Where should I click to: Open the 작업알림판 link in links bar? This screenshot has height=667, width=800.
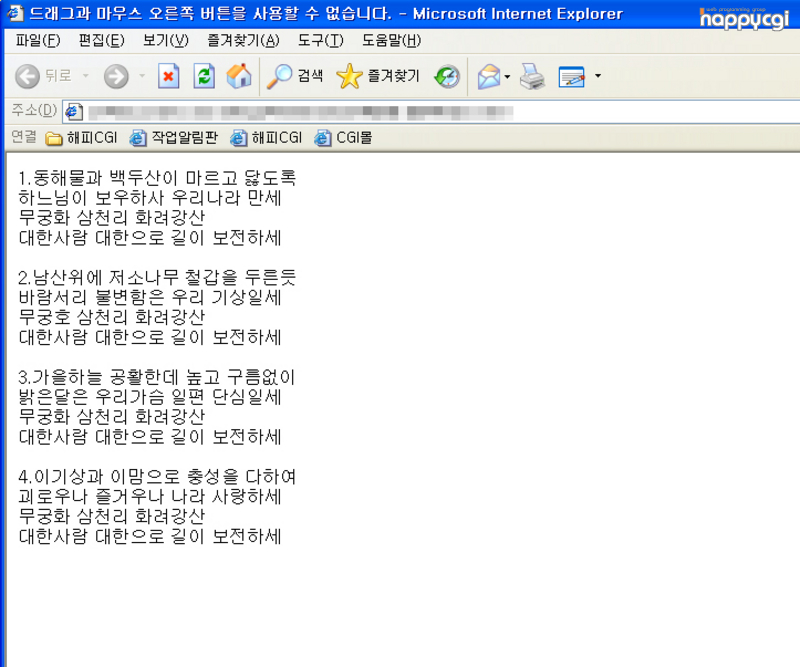tap(173, 138)
